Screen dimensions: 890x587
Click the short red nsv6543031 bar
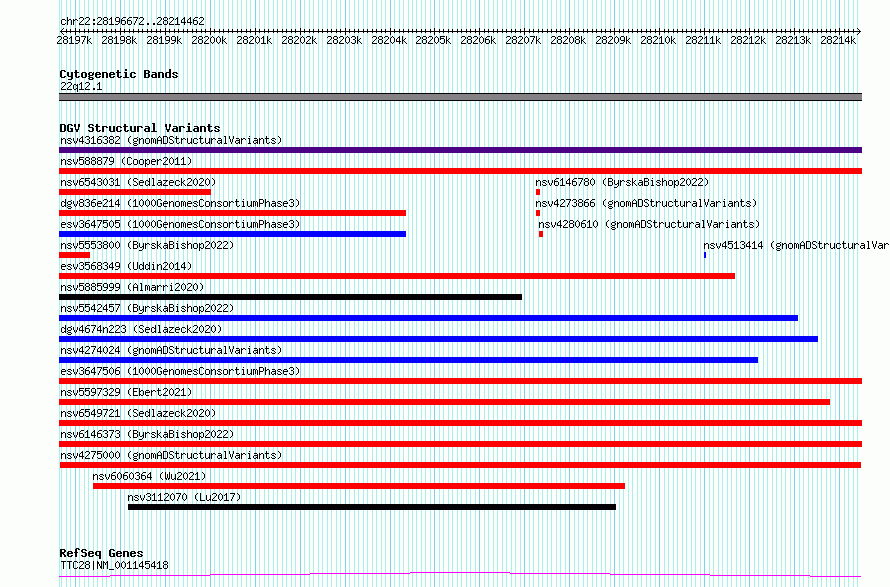point(135,192)
